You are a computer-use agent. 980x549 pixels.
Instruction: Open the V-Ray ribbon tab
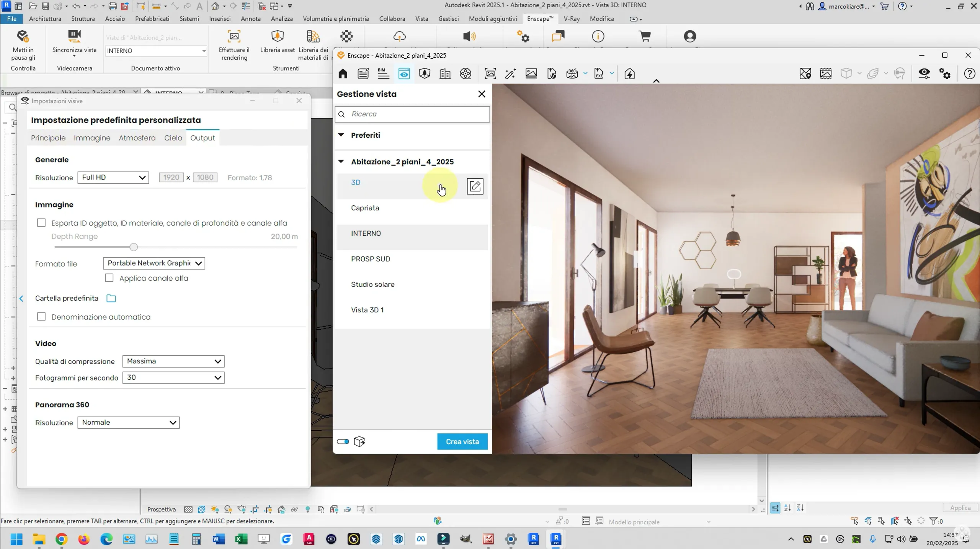tap(571, 19)
